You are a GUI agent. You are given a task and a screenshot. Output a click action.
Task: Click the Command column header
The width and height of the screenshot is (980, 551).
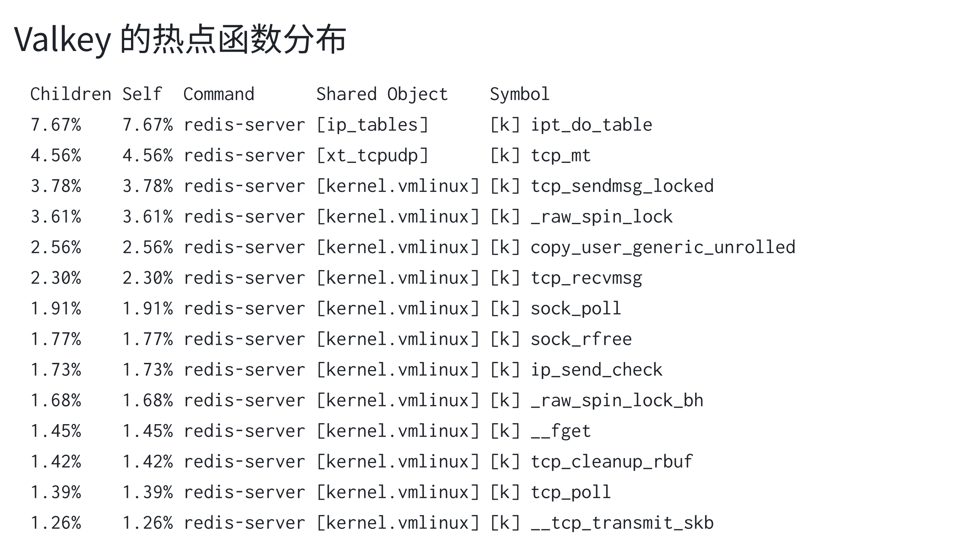point(219,94)
